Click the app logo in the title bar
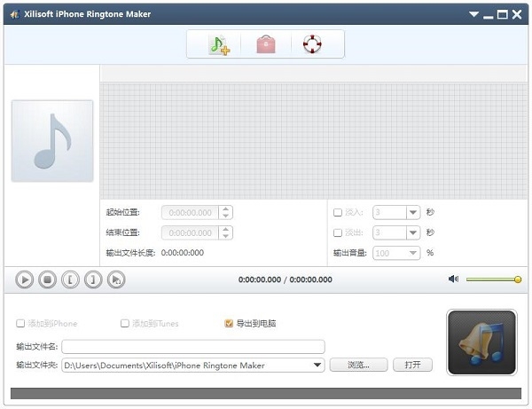The width and height of the screenshot is (532, 409). coord(14,14)
